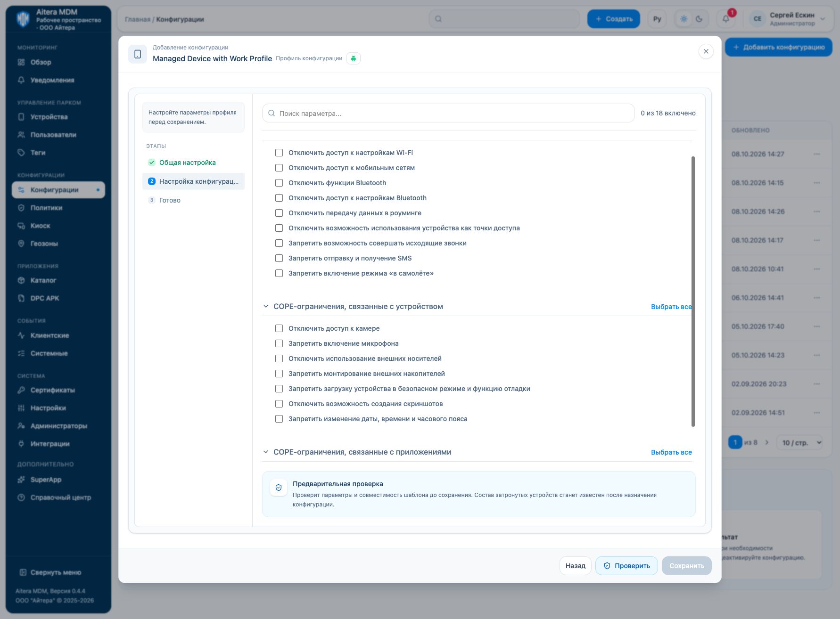
Task: Click the 'Назад' button
Action: pos(576,566)
